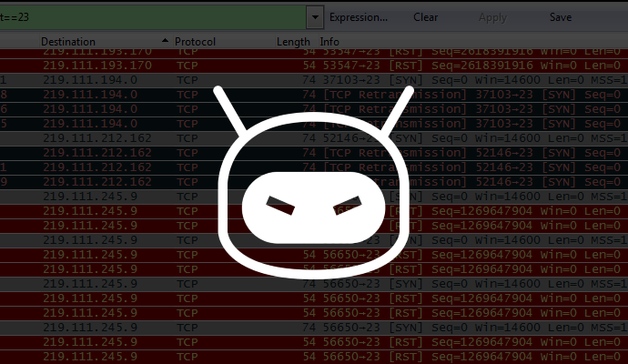
Task: Select 52146 retransmission row marked 9 at left
Action: pyautogui.click(x=314, y=182)
